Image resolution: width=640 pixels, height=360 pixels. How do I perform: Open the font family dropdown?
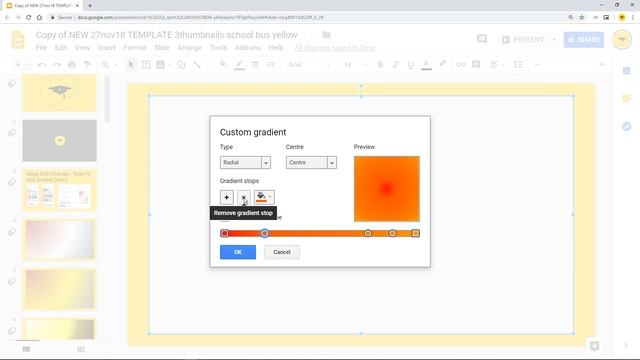(309, 64)
